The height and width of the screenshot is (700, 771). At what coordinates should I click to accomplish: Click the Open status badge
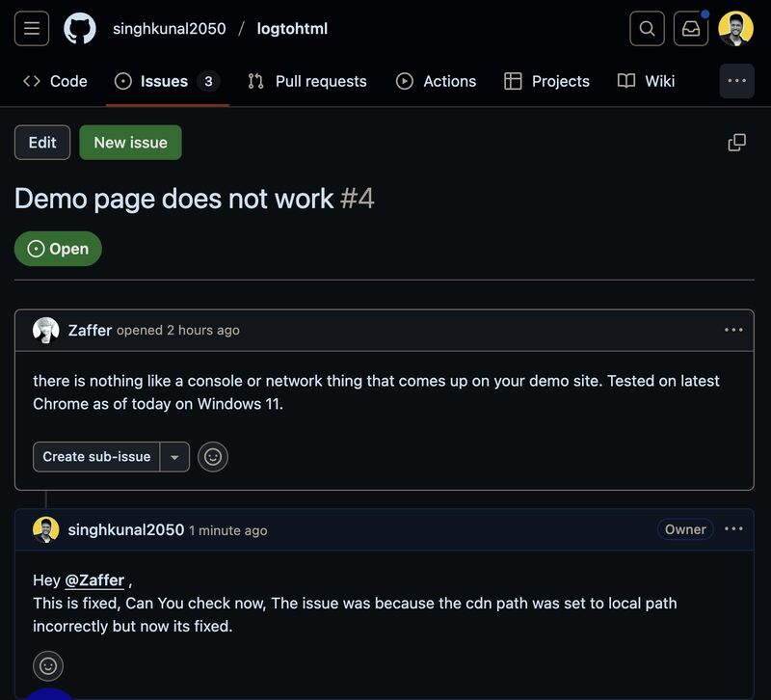(x=58, y=249)
